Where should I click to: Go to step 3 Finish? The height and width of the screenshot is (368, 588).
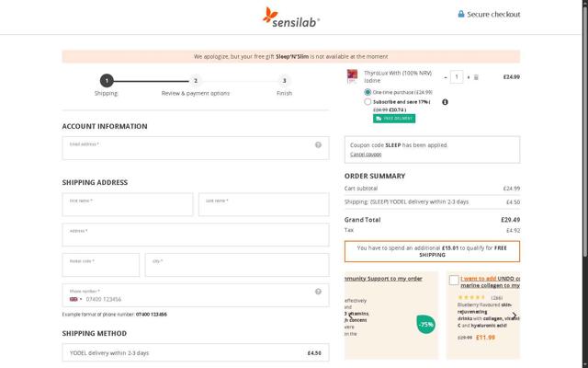(284, 81)
